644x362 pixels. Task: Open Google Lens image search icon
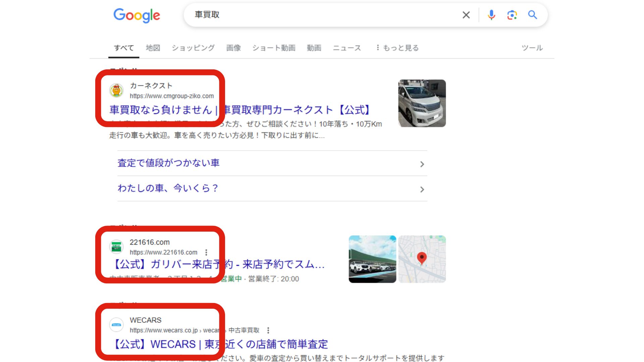[x=512, y=15]
